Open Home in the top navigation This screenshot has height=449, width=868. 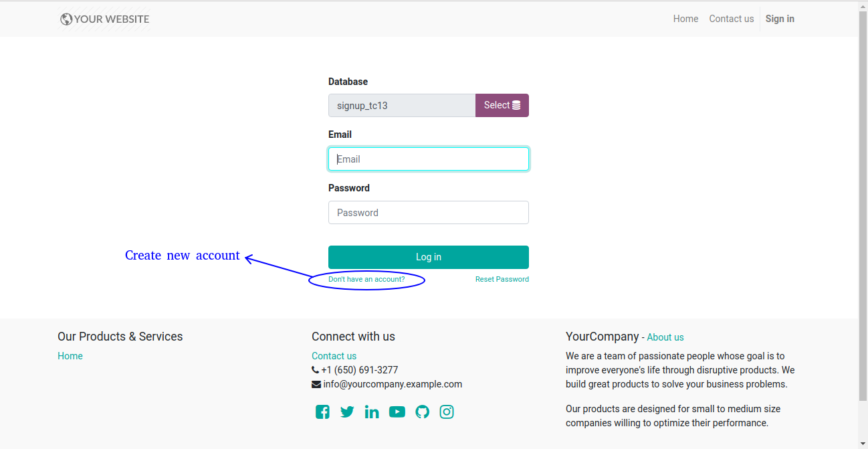(x=685, y=19)
